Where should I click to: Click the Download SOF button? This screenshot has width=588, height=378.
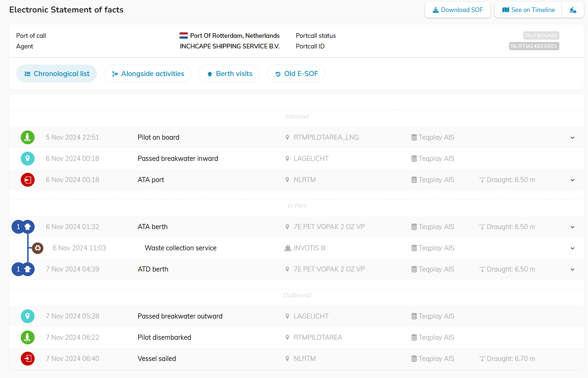click(x=457, y=10)
